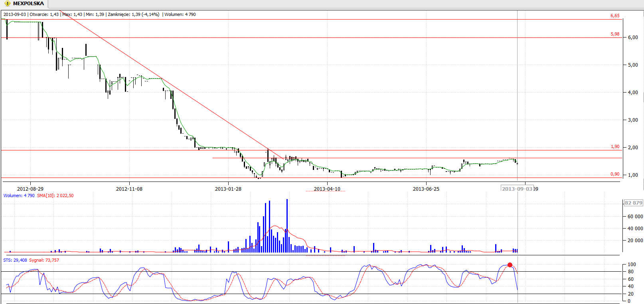This screenshot has height=304, width=644.
Task: Select the MEXPOLSKA chart tab
Action: 24,4
